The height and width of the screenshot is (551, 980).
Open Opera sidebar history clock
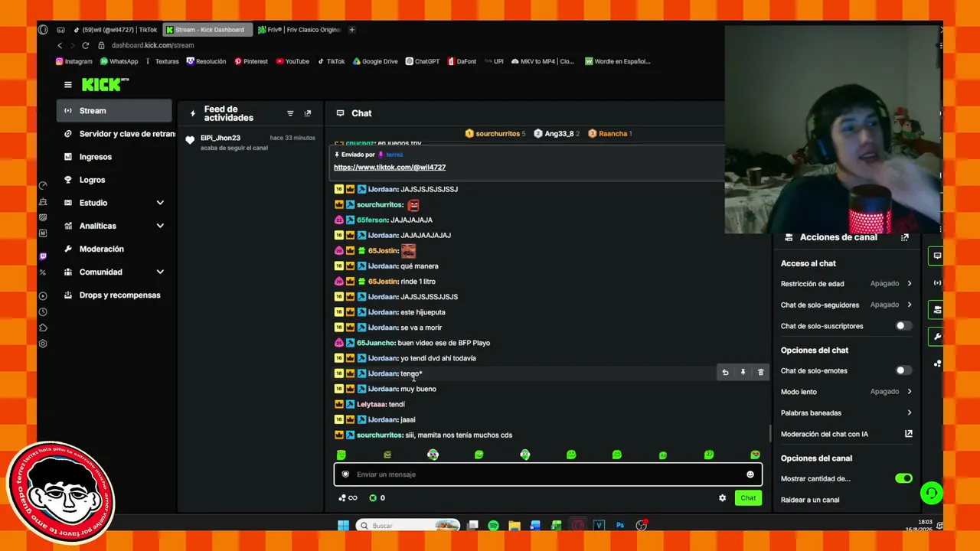tap(43, 312)
